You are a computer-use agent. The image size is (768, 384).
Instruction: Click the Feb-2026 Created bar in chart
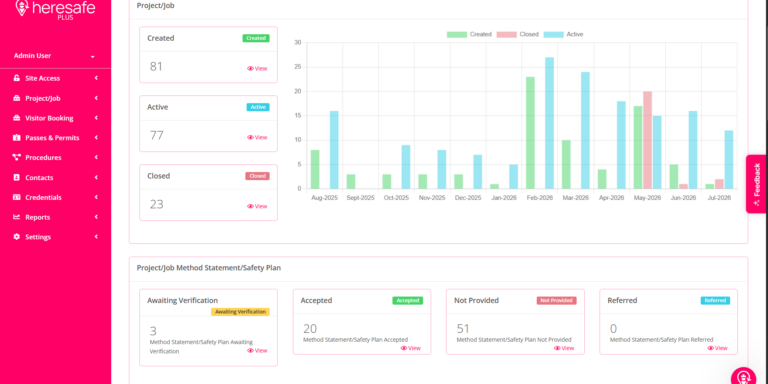[x=530, y=133]
